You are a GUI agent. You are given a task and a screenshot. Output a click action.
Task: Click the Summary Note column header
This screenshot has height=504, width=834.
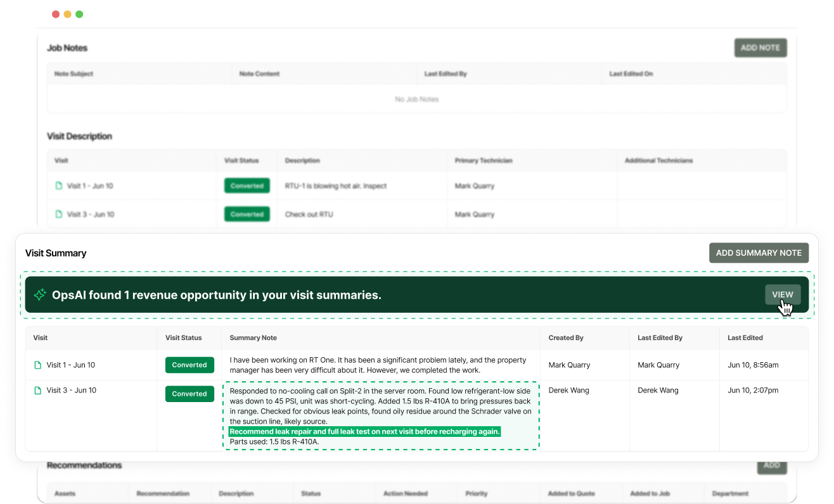253,338
